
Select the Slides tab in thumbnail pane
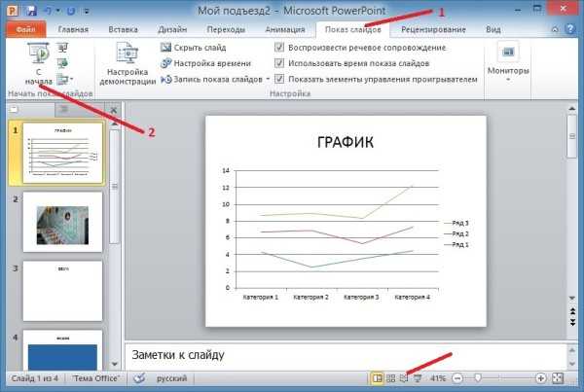(x=31, y=110)
